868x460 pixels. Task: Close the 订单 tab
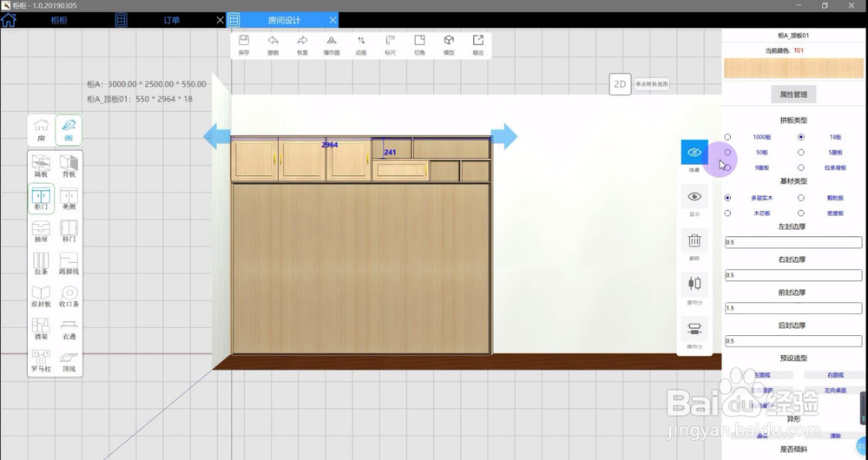point(220,20)
